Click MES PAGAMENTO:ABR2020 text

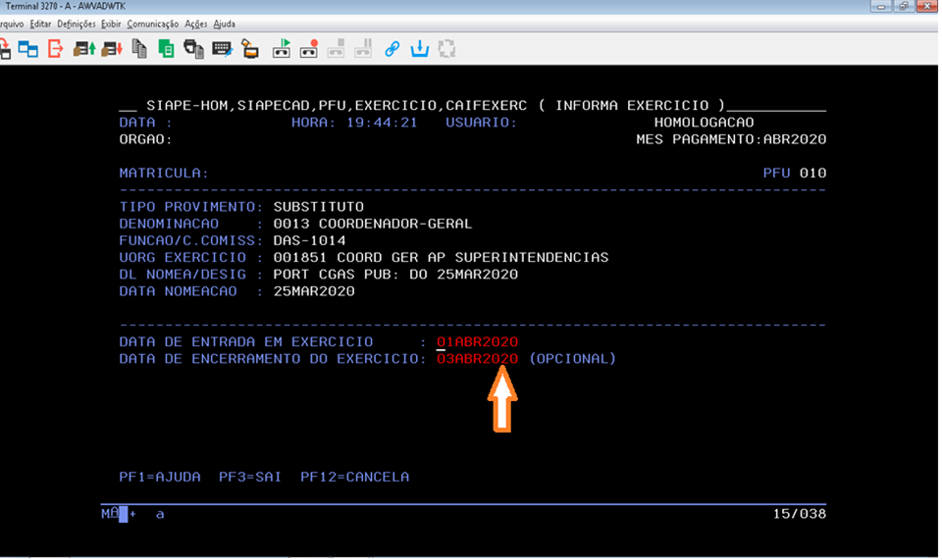(x=731, y=139)
